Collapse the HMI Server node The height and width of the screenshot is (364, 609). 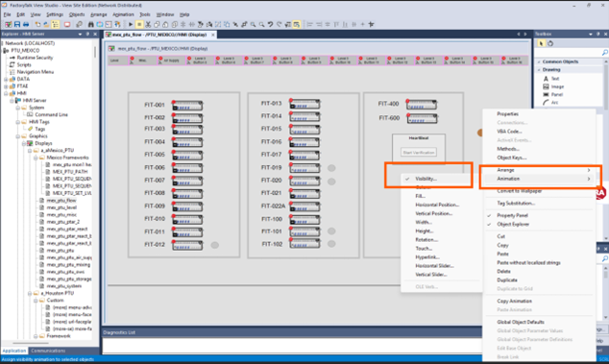coord(12,101)
